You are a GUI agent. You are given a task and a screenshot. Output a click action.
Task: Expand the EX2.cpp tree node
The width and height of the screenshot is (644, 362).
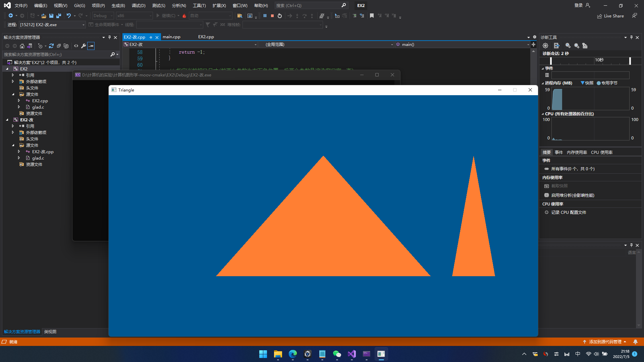pos(19,101)
